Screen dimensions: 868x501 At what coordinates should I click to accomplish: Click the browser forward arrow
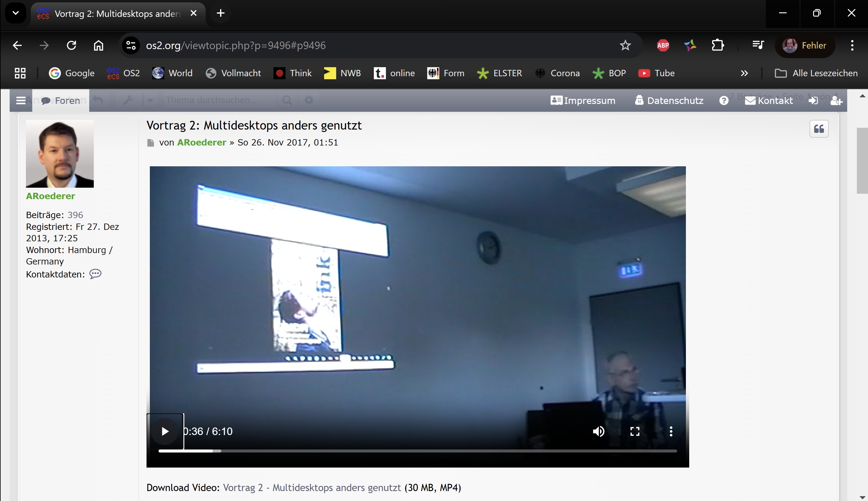tap(44, 45)
